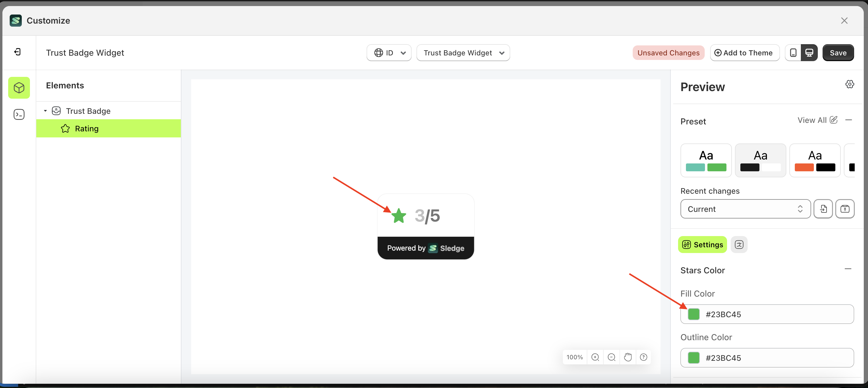Open the Preview settings gear icon

850,84
